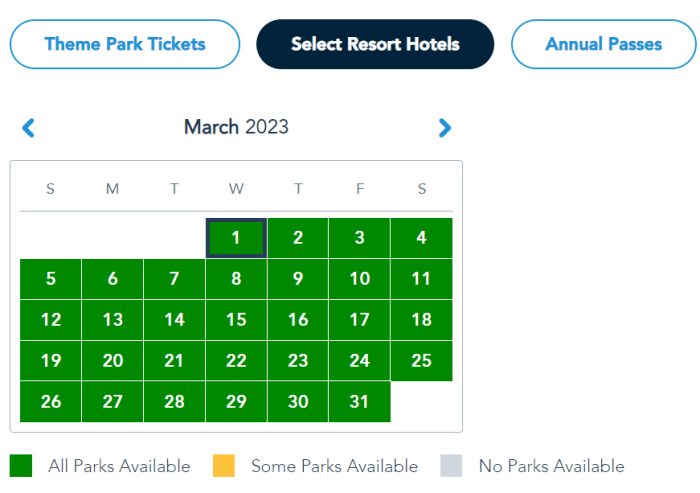Switch to Select Resort Hotels tab
The image size is (700, 493).
click(x=375, y=44)
